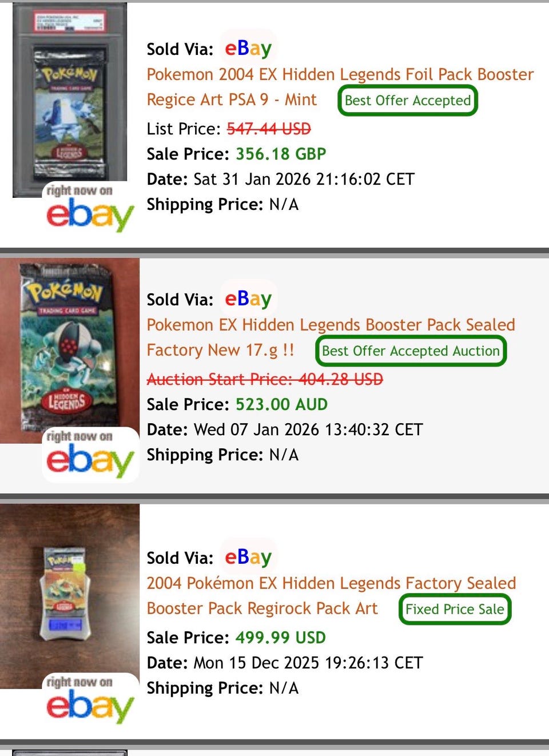Click the eBay logo in the Regirock listing

(248, 557)
